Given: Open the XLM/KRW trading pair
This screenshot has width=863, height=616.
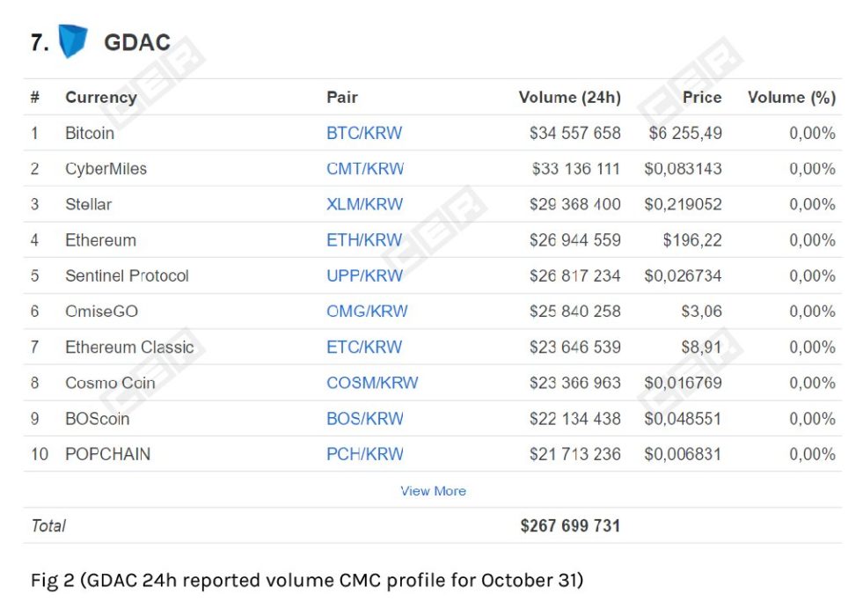Looking at the screenshot, I should (x=365, y=204).
